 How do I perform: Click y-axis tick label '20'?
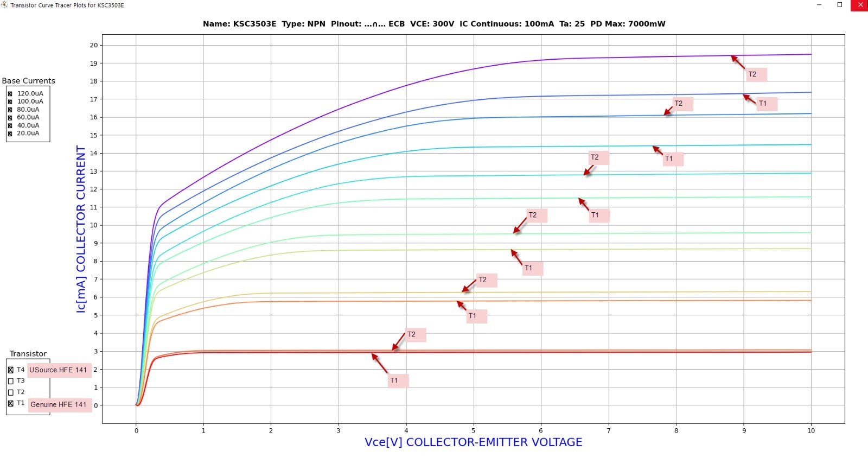pyautogui.click(x=94, y=46)
